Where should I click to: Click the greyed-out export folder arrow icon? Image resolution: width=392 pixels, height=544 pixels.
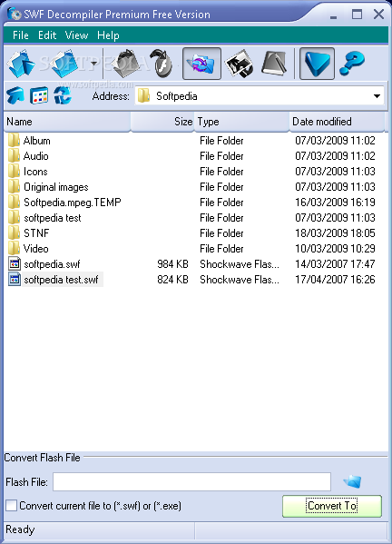click(x=126, y=64)
